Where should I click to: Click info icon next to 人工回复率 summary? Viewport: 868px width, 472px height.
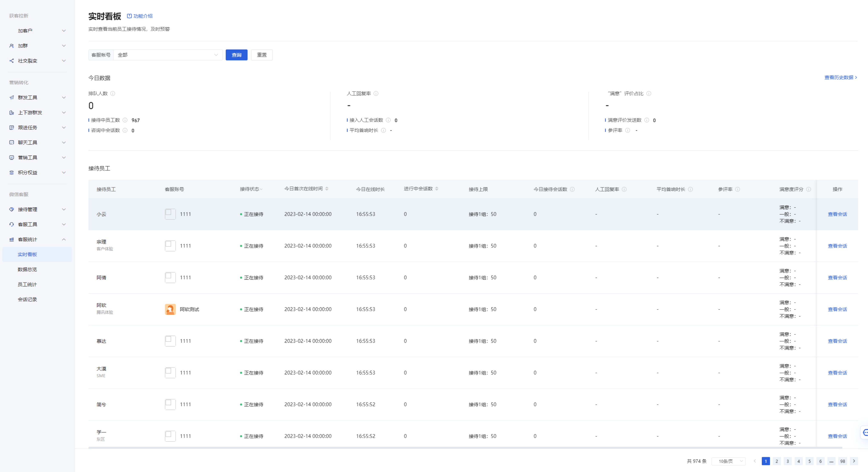click(x=376, y=94)
